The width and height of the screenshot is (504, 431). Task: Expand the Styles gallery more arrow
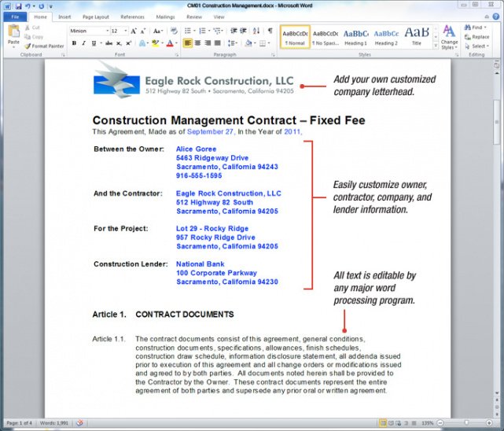436,46
